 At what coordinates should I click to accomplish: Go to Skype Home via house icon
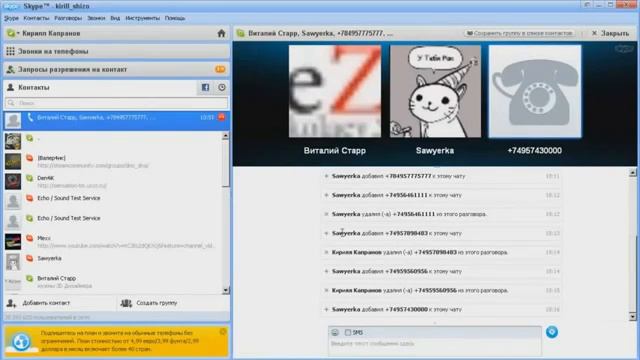pos(221,33)
